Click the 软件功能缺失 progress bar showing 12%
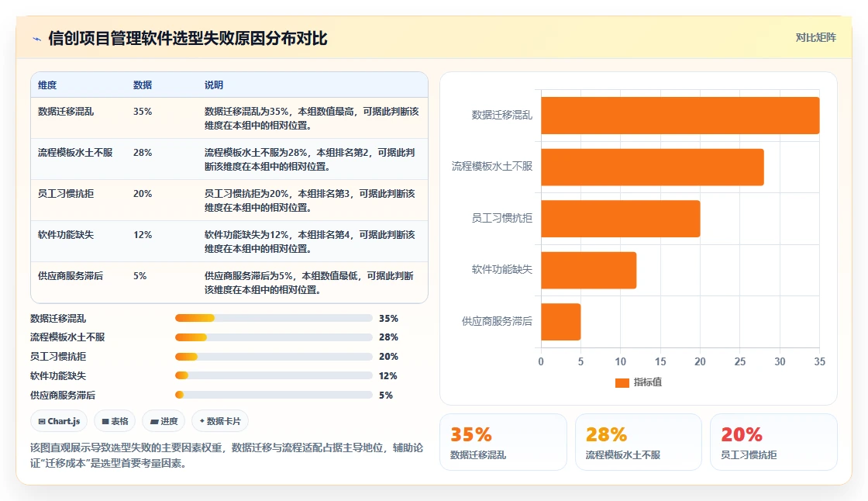Viewport: 868px width, 501px height. coord(274,375)
